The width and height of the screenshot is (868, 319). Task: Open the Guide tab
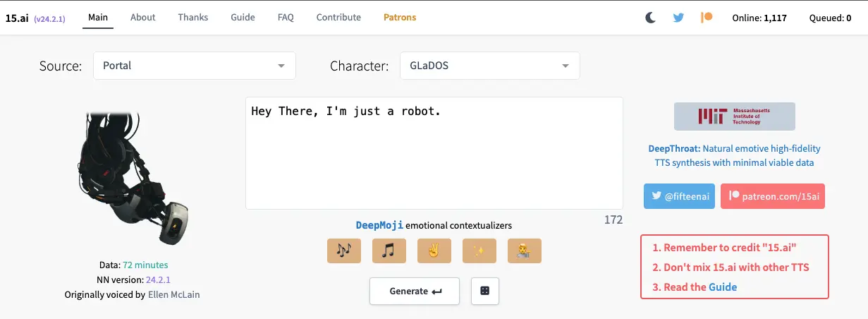(x=243, y=18)
